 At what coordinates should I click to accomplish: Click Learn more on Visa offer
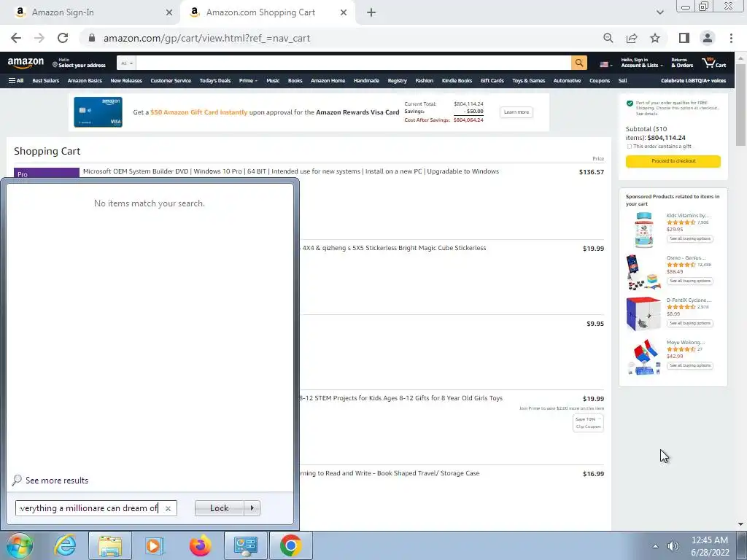516,112
